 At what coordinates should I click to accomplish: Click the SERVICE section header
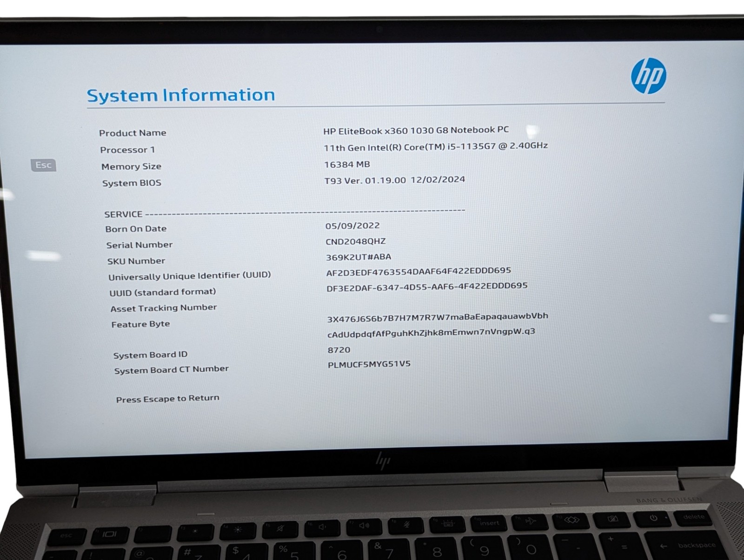[123, 214]
